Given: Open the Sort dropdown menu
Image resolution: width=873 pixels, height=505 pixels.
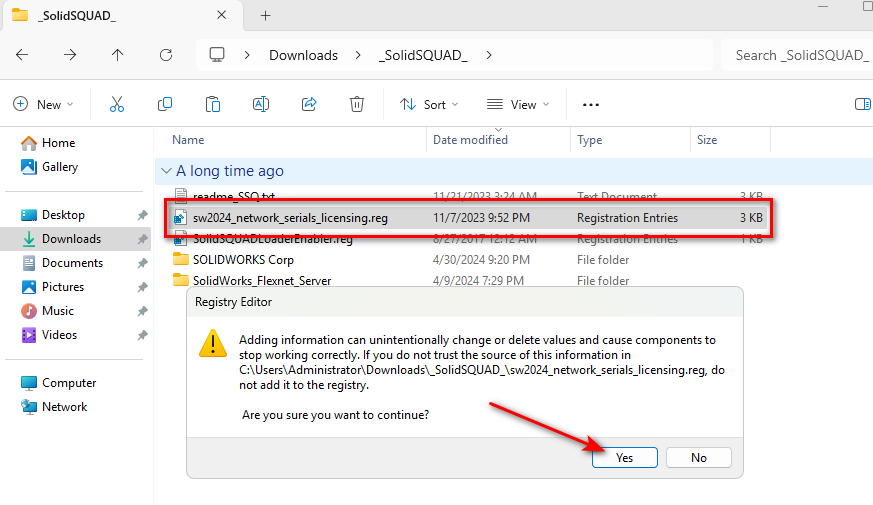Looking at the screenshot, I should (429, 104).
